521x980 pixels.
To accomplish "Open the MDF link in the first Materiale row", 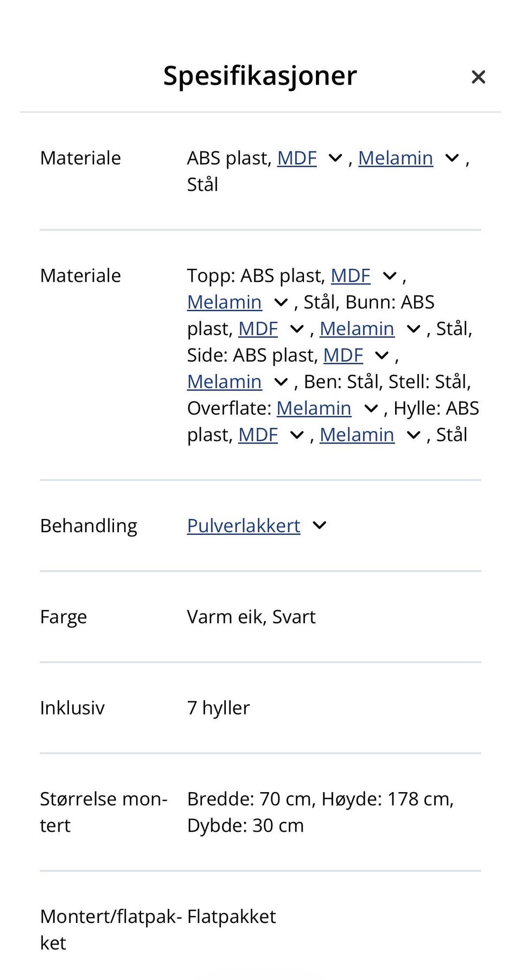I will (x=297, y=158).
